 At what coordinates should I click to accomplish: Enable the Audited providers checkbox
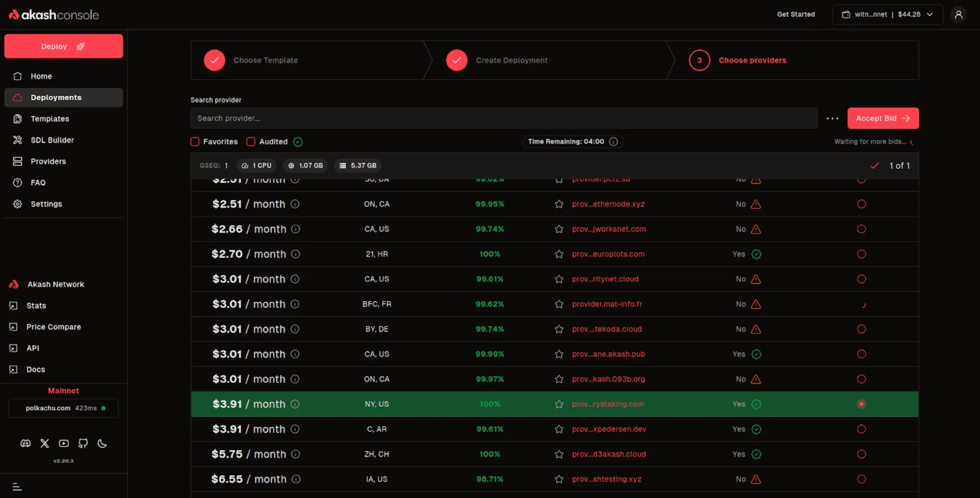250,142
